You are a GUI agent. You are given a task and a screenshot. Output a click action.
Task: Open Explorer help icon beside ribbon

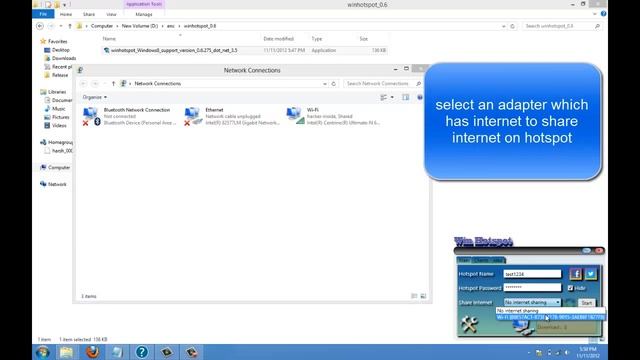(603, 14)
